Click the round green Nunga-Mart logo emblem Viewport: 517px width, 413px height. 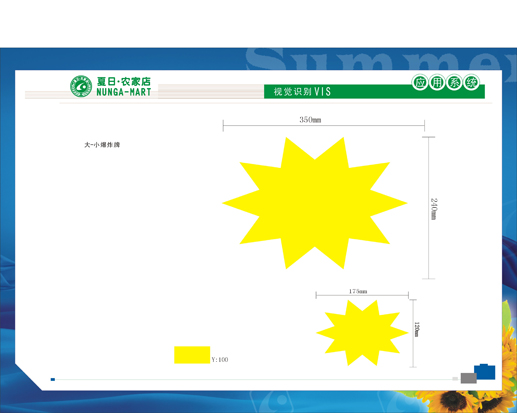coord(81,86)
